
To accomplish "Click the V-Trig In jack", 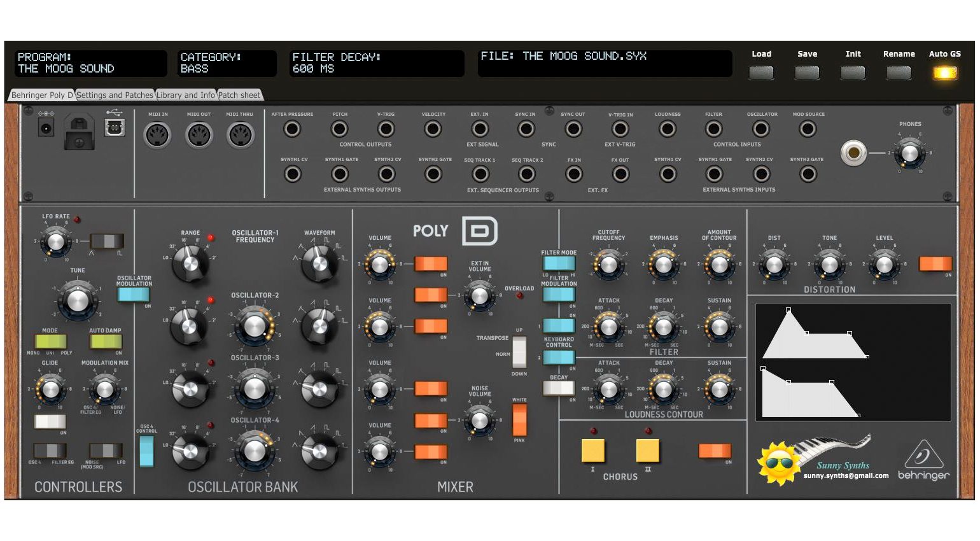I will tap(620, 129).
